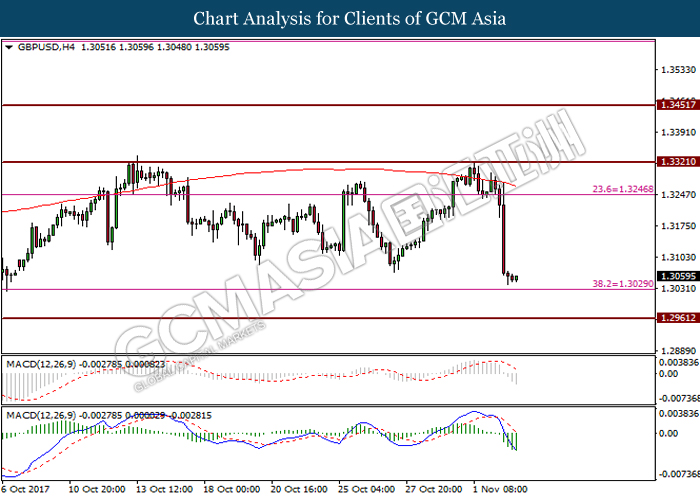Select the Chart Analysis for Clients heading
This screenshot has height=500, width=700.
[350, 19]
